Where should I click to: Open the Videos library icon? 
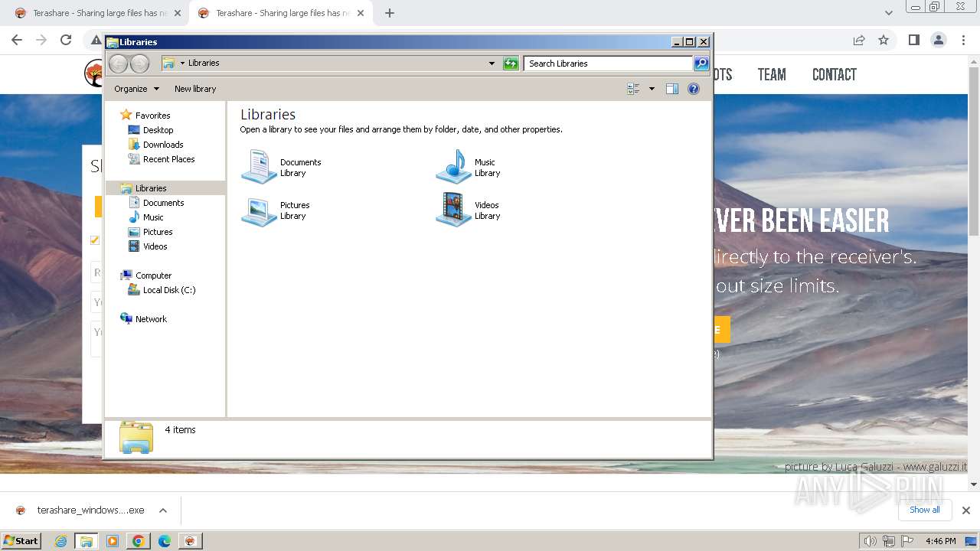pyautogui.click(x=453, y=210)
